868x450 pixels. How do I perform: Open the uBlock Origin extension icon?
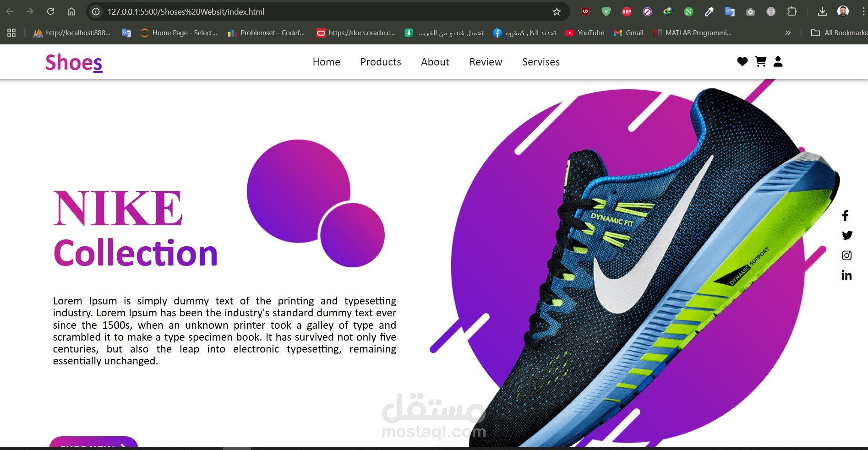point(585,11)
